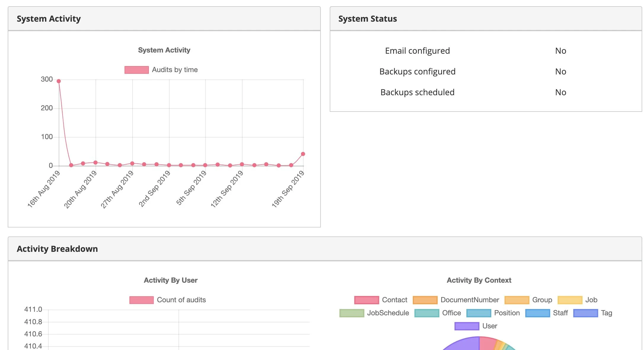Click the System Activity panel header
Image resolution: width=644 pixels, height=350 pixels.
tap(164, 19)
